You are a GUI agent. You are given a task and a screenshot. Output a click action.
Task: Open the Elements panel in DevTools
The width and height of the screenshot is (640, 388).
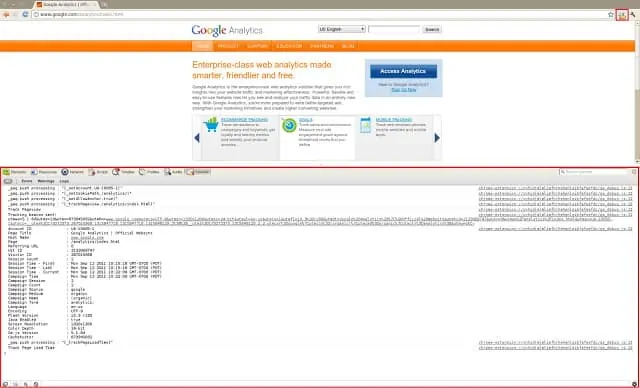click(x=15, y=172)
